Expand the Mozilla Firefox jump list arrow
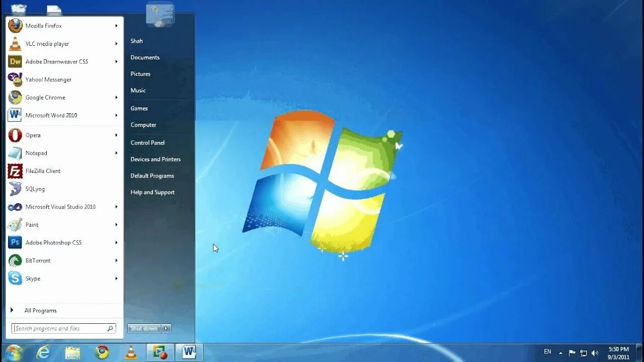 [116, 26]
